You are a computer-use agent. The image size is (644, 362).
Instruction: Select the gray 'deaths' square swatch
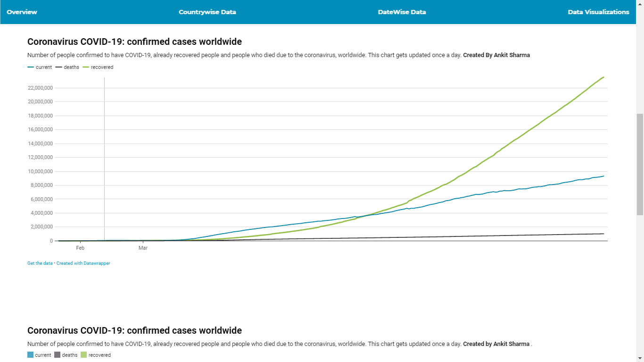click(57, 355)
